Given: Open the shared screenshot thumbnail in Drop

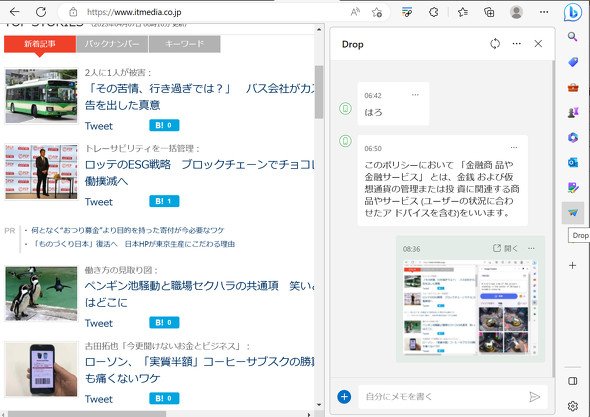Looking at the screenshot, I should pos(470,307).
